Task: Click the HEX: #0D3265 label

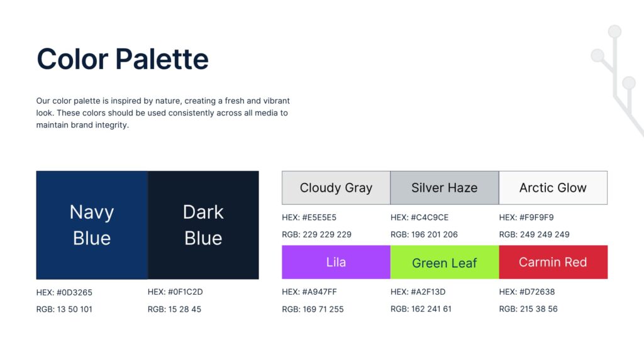Action: pos(64,292)
